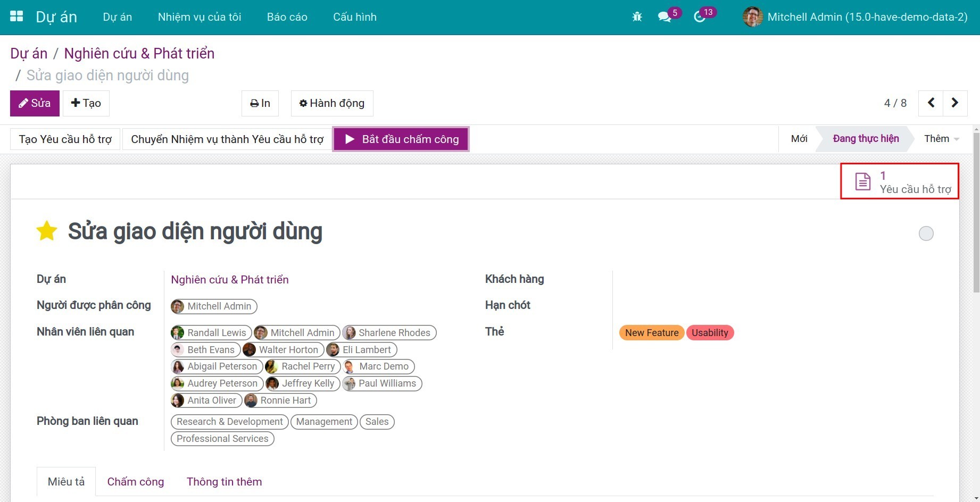
Task: Open the Yêu cầu hỗ trợ document stat button
Action: coord(900,182)
